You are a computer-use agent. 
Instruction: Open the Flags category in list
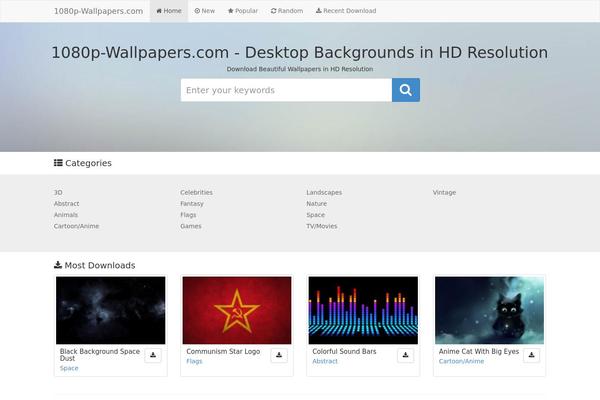[188, 215]
